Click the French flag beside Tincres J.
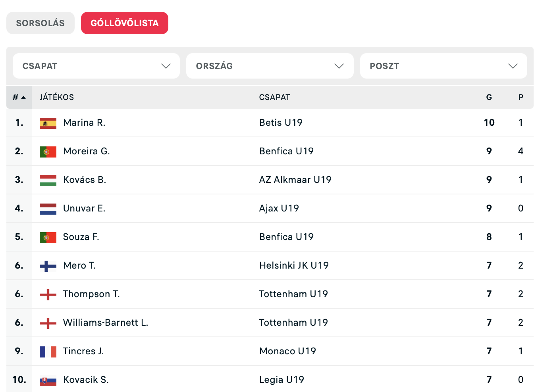 click(x=48, y=352)
